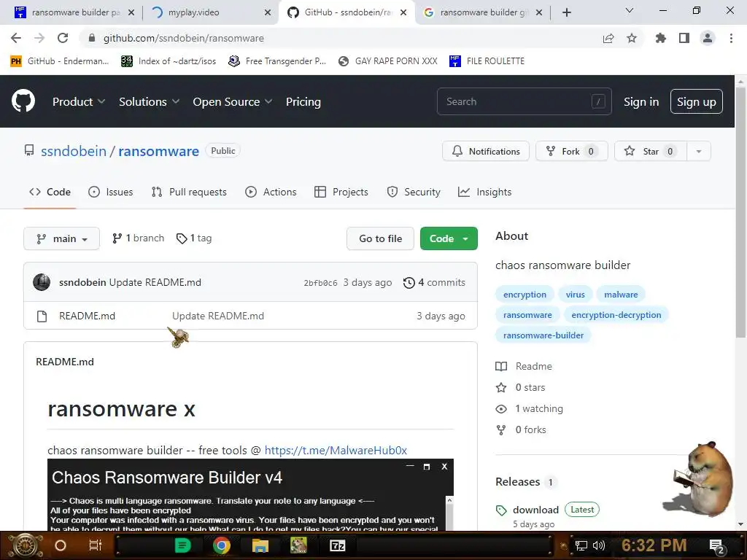Click the download release tag icon

coord(501,510)
